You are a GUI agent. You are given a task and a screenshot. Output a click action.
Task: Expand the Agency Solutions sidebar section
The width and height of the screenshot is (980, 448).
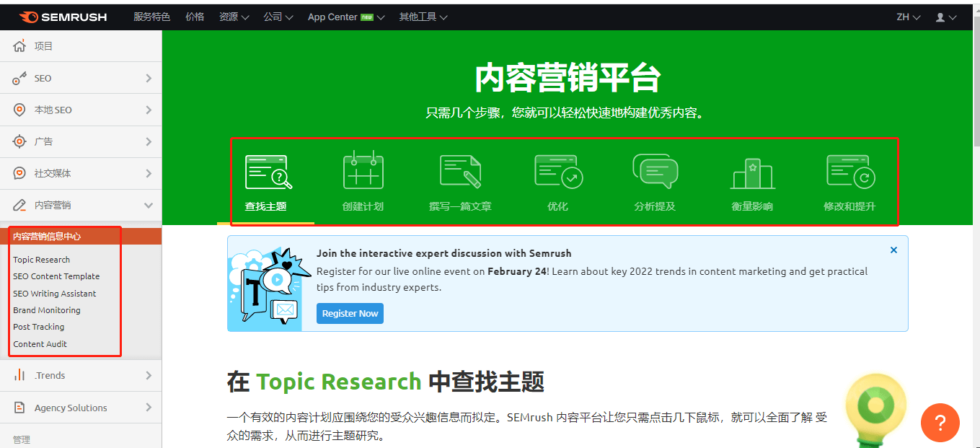click(x=149, y=408)
